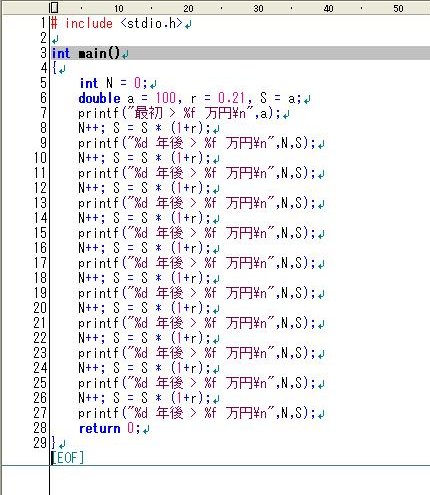This screenshot has width=430, height=495.
Task: Click the line number 28 margin
Action: coord(40,428)
